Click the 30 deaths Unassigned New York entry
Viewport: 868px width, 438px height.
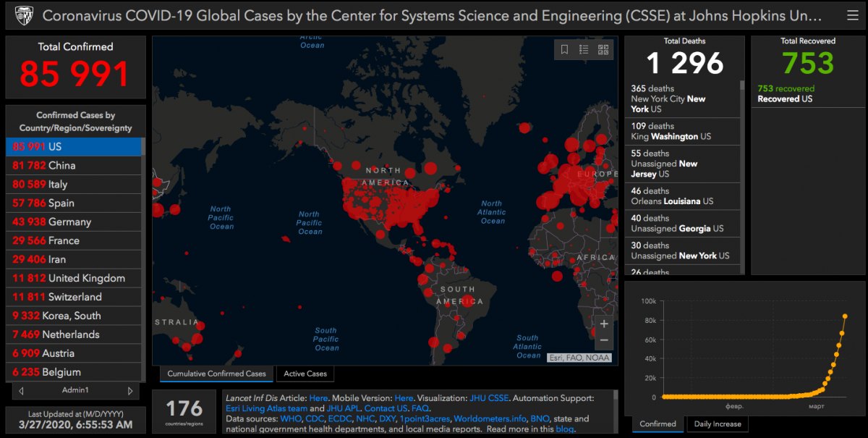click(x=682, y=250)
